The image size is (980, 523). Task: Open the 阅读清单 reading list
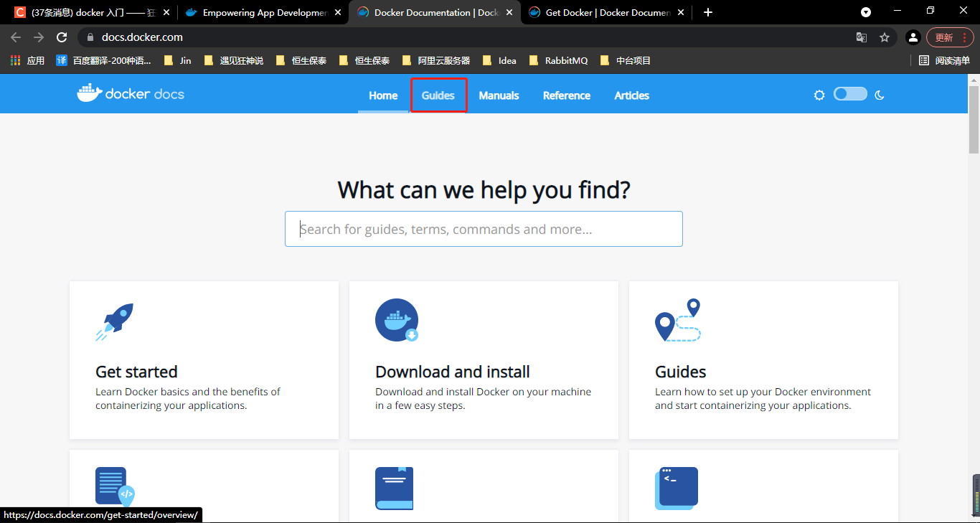(x=945, y=61)
